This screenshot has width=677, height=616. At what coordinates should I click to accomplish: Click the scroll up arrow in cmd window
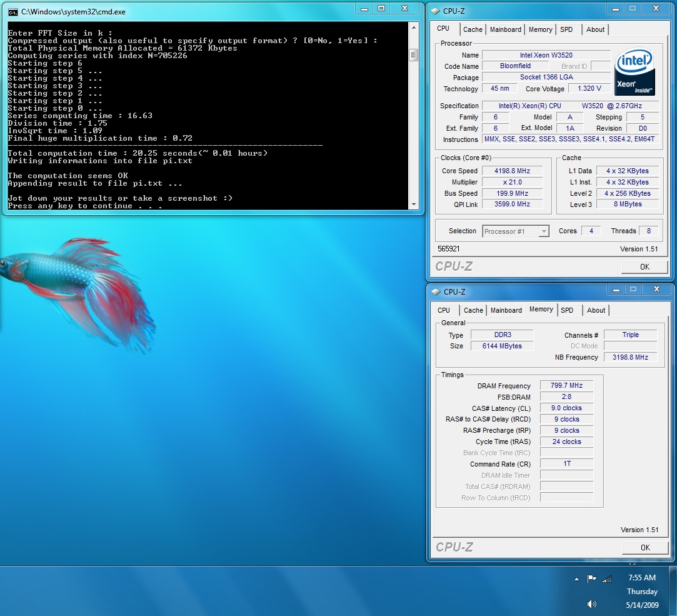point(414,28)
